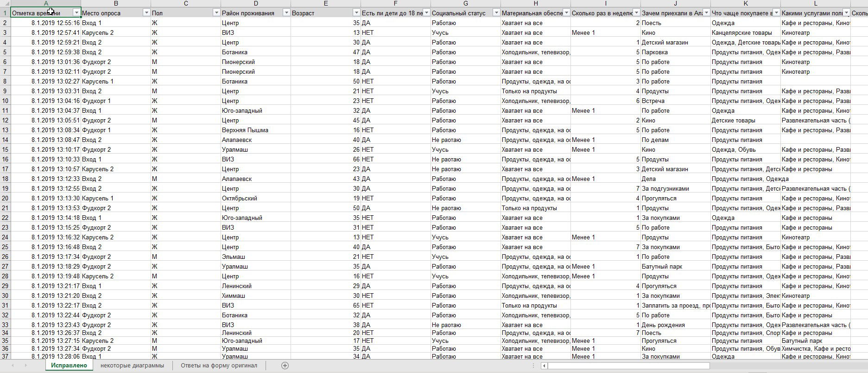The image size is (868, 373).
Task: Open filter dropdown for Возраст column
Action: pos(356,13)
